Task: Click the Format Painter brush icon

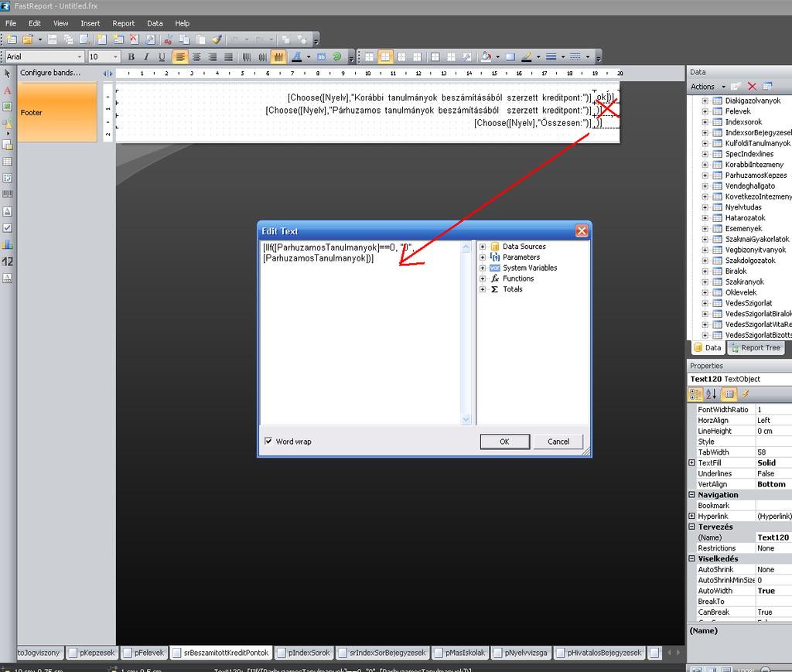Action: pyautogui.click(x=217, y=39)
